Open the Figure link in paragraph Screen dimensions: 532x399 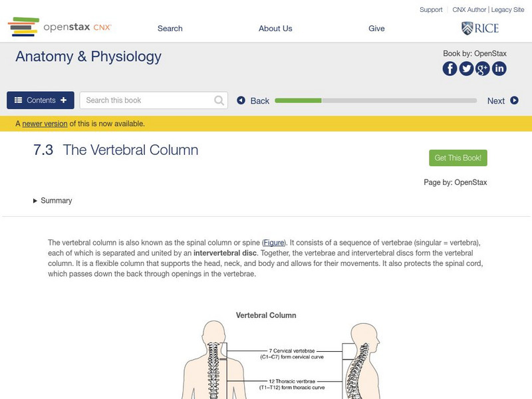274,243
